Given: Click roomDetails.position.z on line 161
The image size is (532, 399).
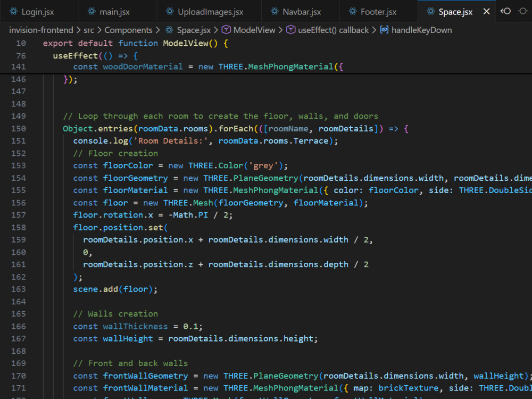Looking at the screenshot, I should click(138, 264).
